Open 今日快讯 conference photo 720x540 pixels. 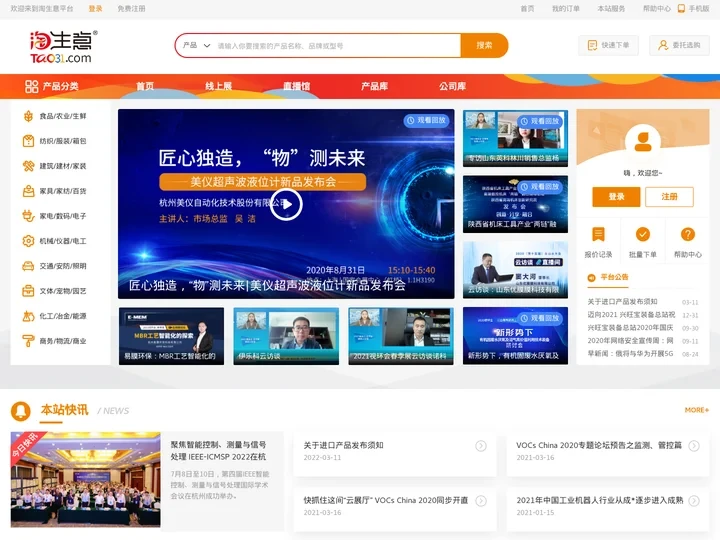[x=86, y=479]
